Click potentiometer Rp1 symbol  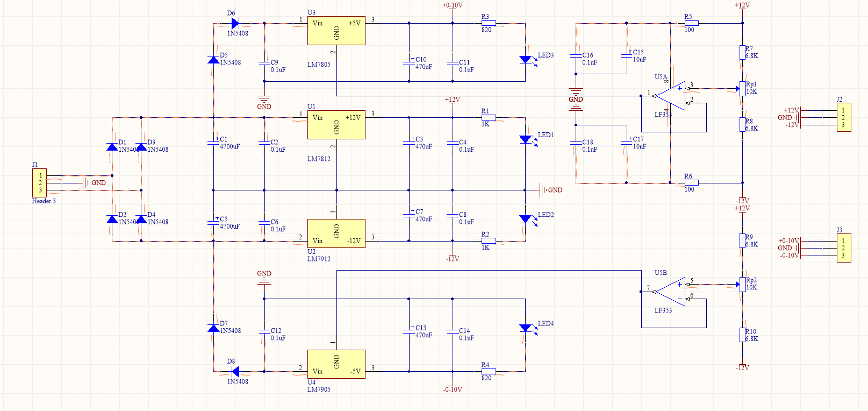click(742, 89)
